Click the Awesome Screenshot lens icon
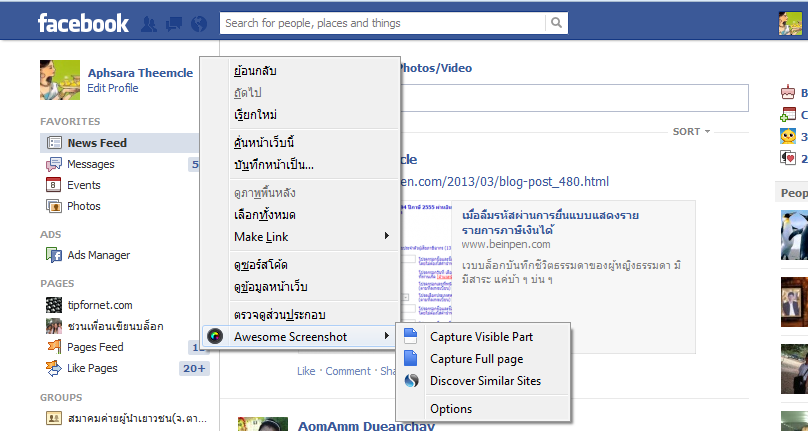 click(215, 337)
